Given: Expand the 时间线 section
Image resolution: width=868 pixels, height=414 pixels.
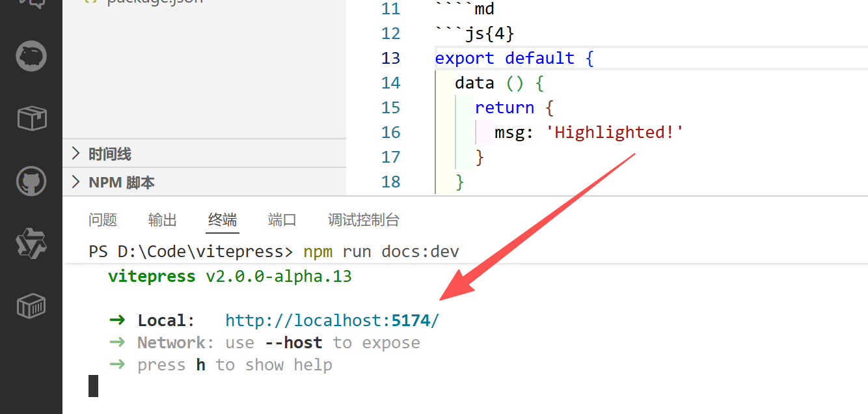Looking at the screenshot, I should [110, 154].
